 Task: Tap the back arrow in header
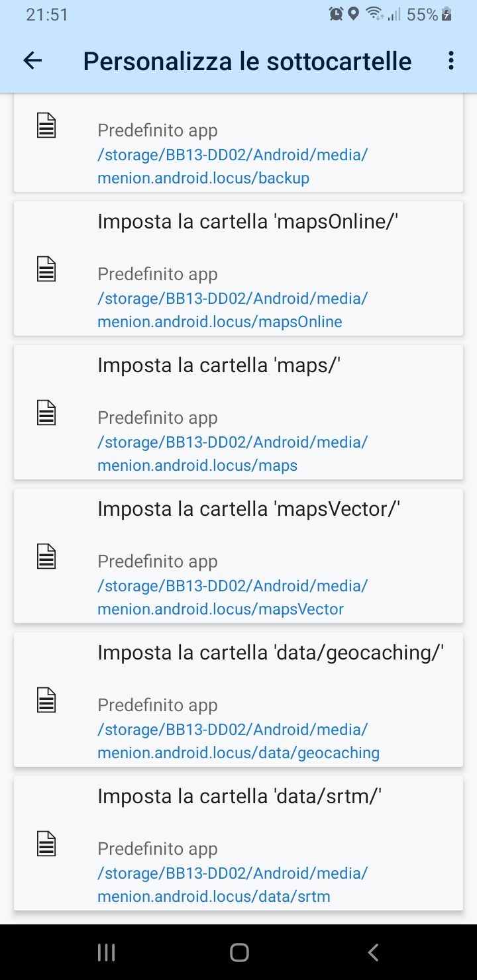click(32, 61)
